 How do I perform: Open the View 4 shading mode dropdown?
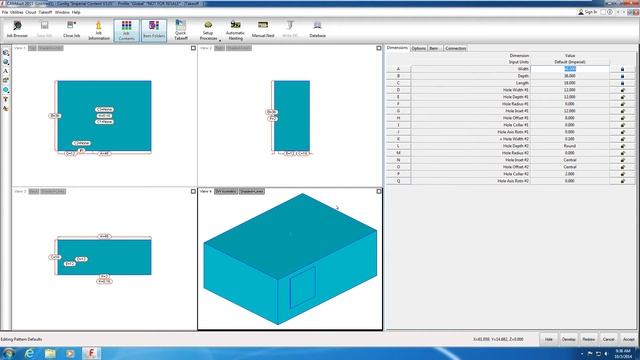pyautogui.click(x=252, y=191)
